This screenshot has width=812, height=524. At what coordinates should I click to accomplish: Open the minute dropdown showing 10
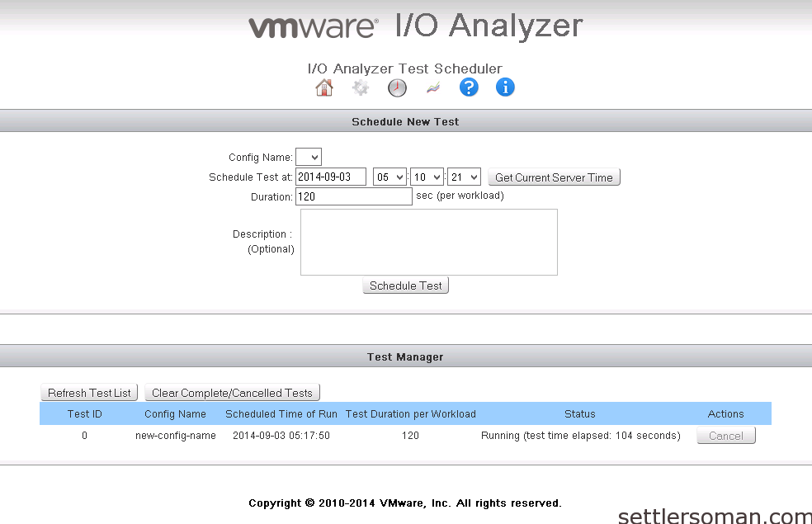pos(427,177)
